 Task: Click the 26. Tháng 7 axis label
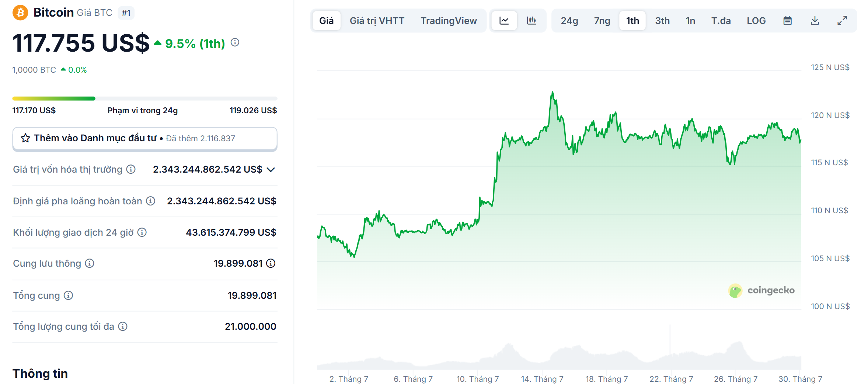pos(736,379)
